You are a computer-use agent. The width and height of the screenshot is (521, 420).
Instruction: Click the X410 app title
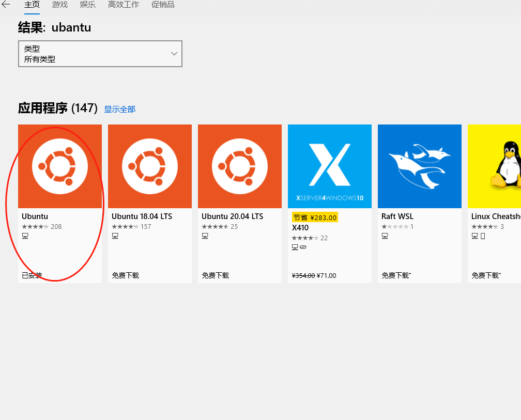(x=300, y=228)
